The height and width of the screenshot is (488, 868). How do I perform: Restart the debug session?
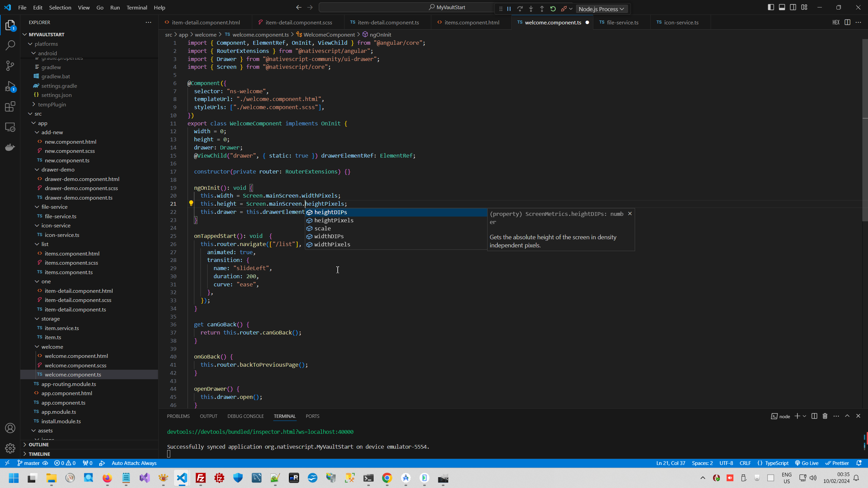pyautogui.click(x=553, y=9)
